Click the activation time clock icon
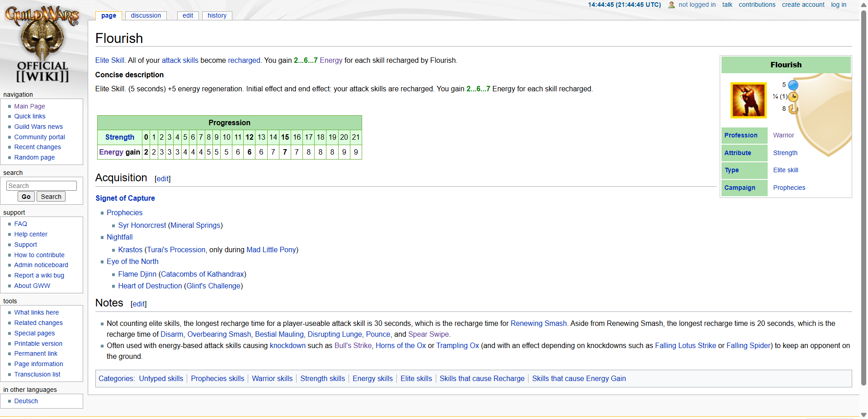Screen dimensions: 868x419 pos(793,97)
